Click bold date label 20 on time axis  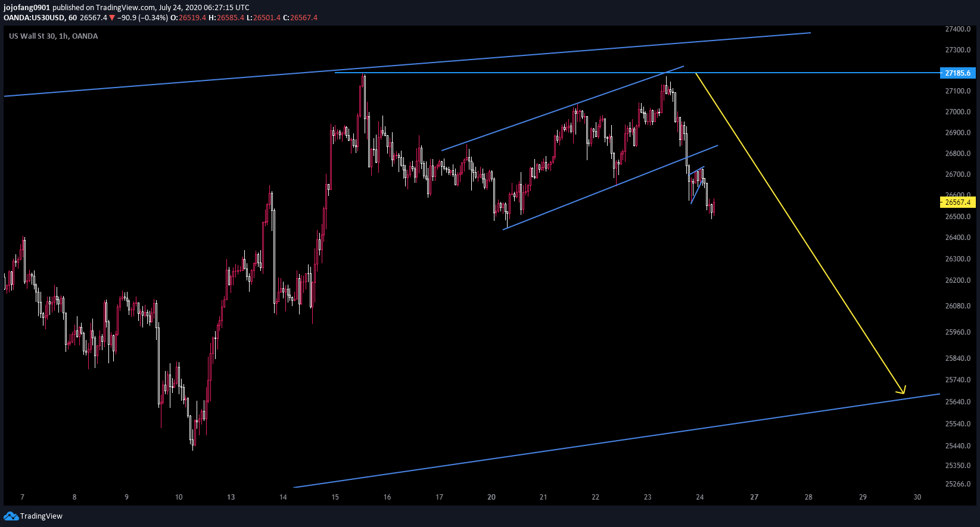pos(491,497)
